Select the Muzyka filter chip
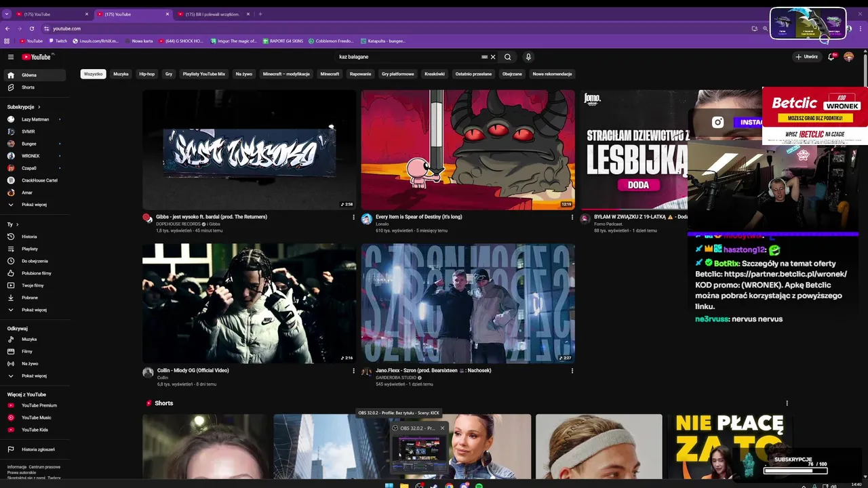Screen dimensions: 868x488 pos(121,74)
